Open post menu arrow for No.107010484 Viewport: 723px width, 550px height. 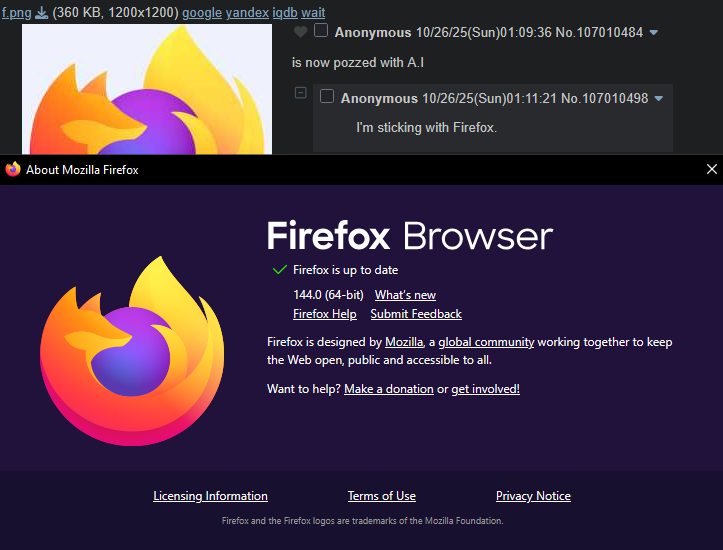653,33
